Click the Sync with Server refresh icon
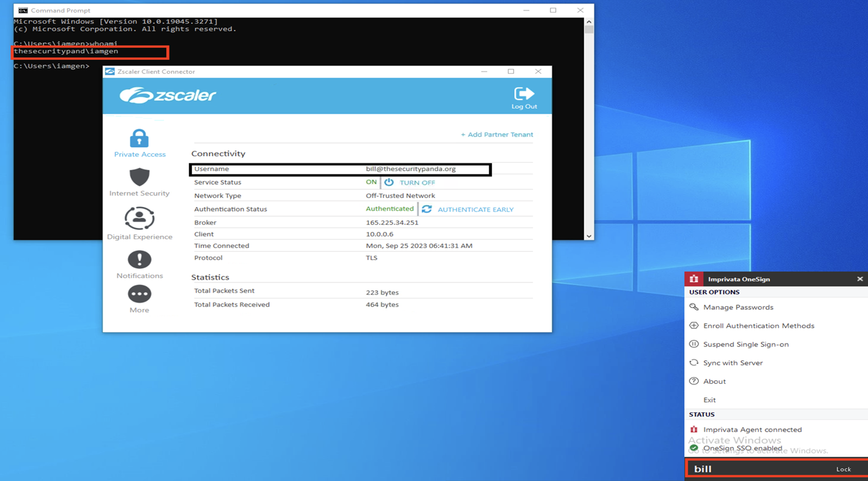Image resolution: width=868 pixels, height=481 pixels. click(694, 363)
